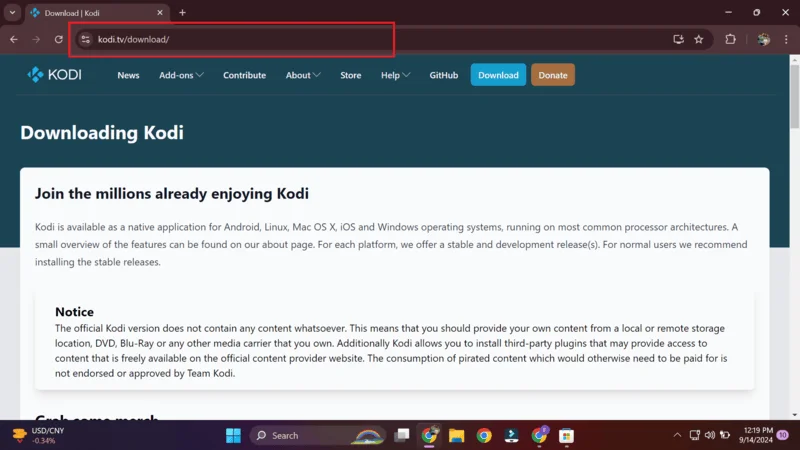
Task: Open Task View from taskbar
Action: (402, 435)
